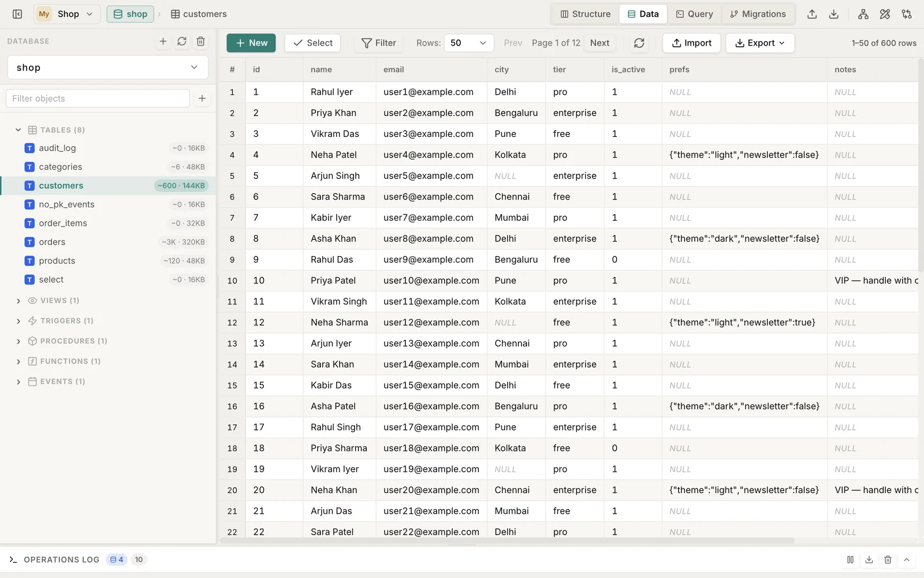
Task: Click the download icon in top bar
Action: [x=833, y=14]
